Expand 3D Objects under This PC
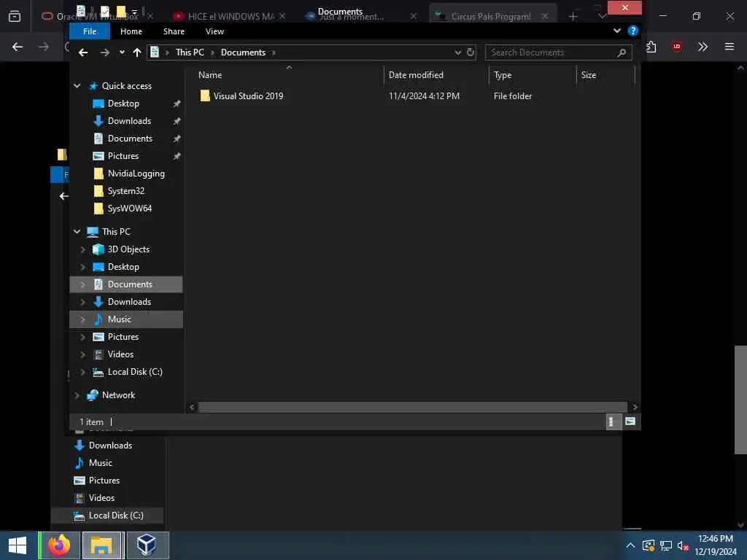 point(83,249)
